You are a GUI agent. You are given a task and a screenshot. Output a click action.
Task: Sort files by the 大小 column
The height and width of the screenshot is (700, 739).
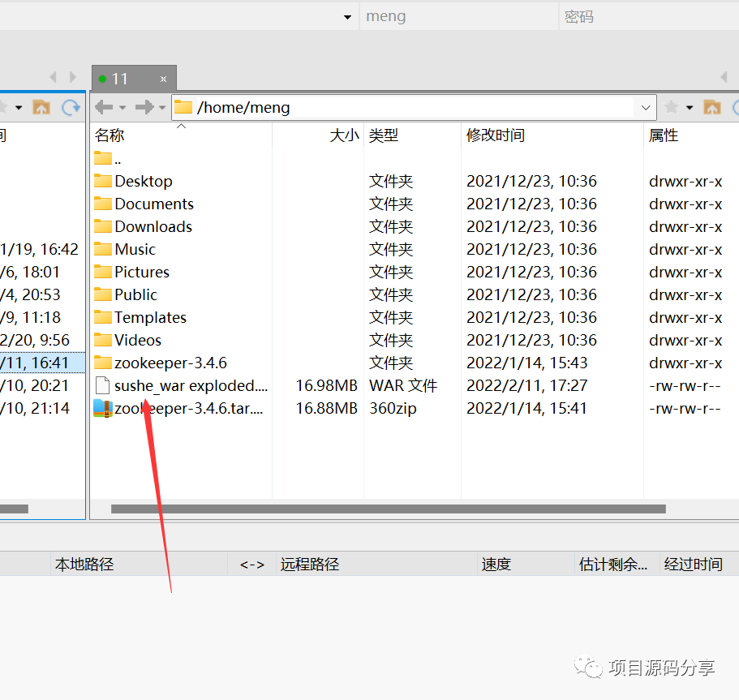coord(344,135)
